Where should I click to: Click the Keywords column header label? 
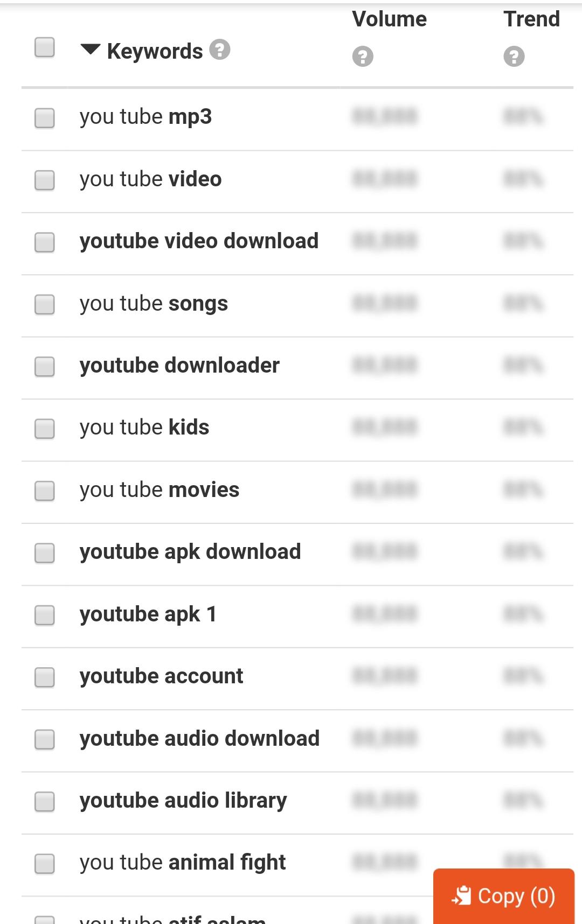click(155, 51)
